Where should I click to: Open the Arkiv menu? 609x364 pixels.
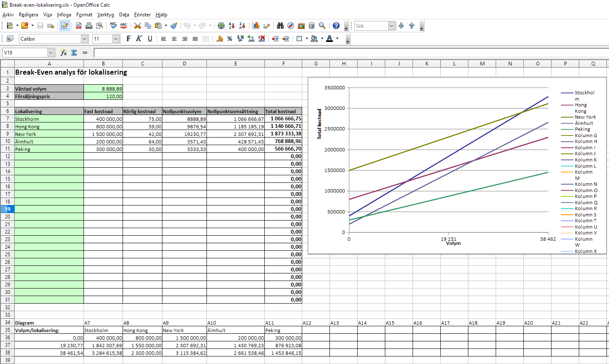tap(8, 15)
